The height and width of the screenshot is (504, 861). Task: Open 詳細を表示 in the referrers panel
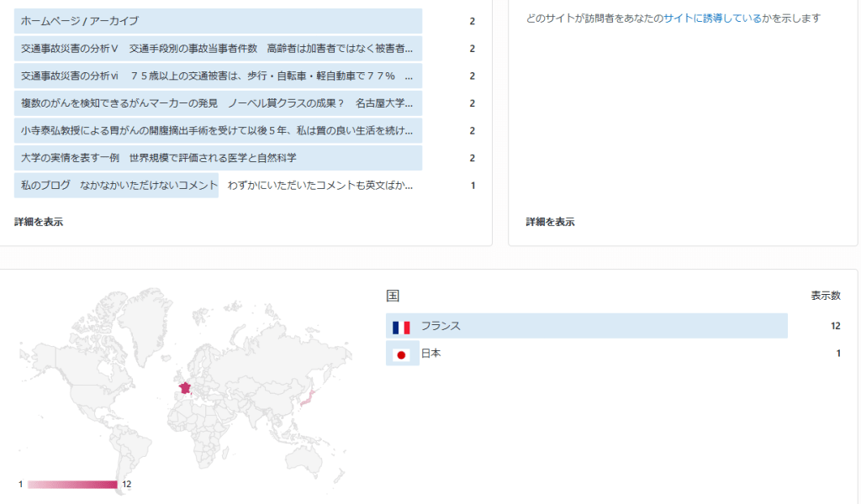(551, 223)
